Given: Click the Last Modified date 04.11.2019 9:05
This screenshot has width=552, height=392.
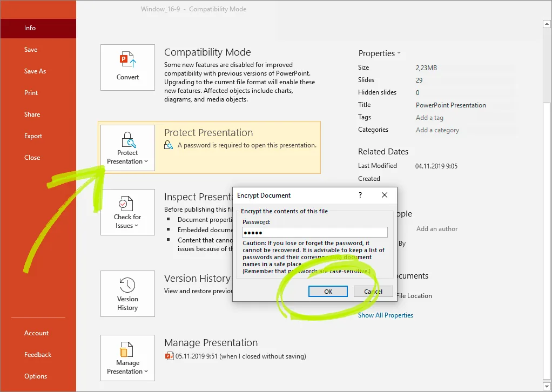Looking at the screenshot, I should coord(436,166).
